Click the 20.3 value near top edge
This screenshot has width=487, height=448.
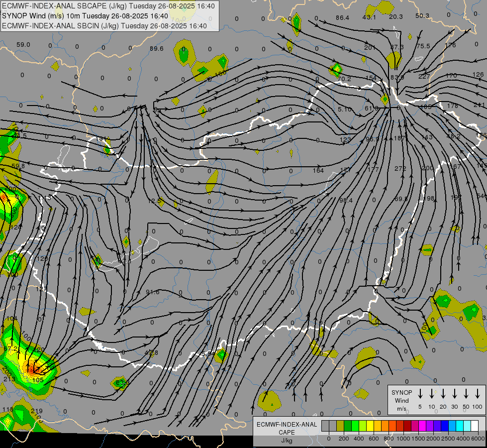point(395,17)
